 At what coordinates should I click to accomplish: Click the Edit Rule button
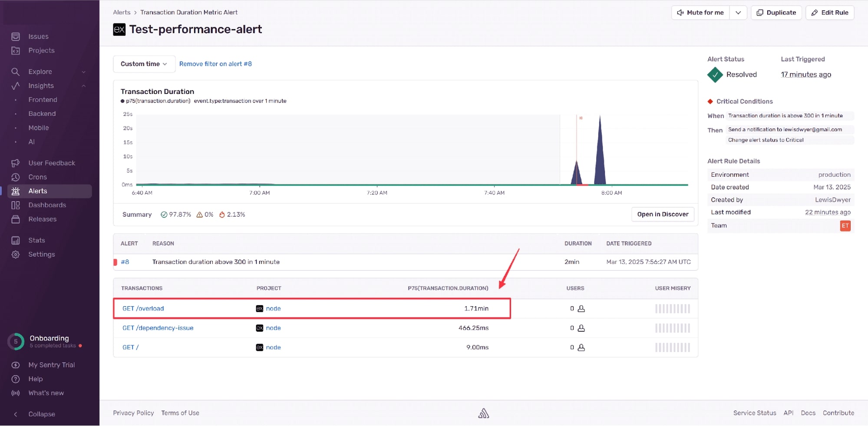coord(829,12)
